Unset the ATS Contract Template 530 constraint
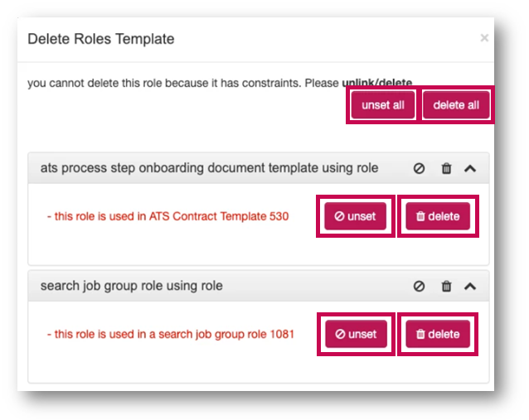This screenshot has height=420, width=529. [x=355, y=217]
